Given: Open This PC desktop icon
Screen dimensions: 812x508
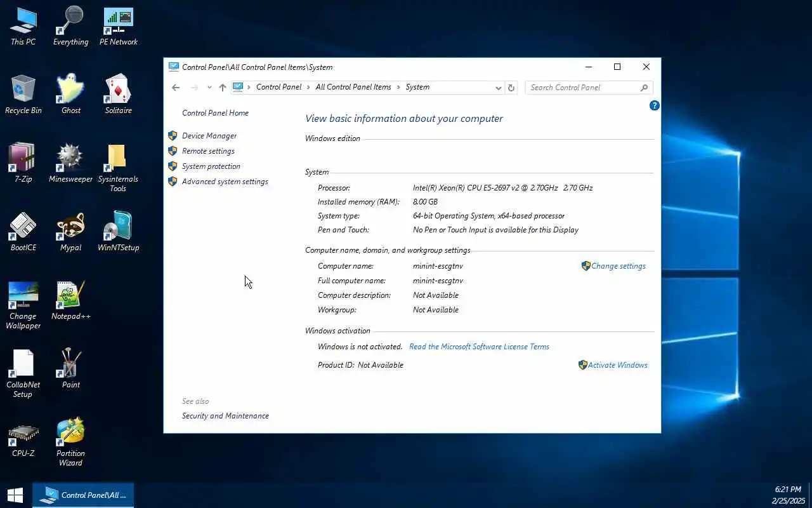Looking at the screenshot, I should pyautogui.click(x=23, y=27).
